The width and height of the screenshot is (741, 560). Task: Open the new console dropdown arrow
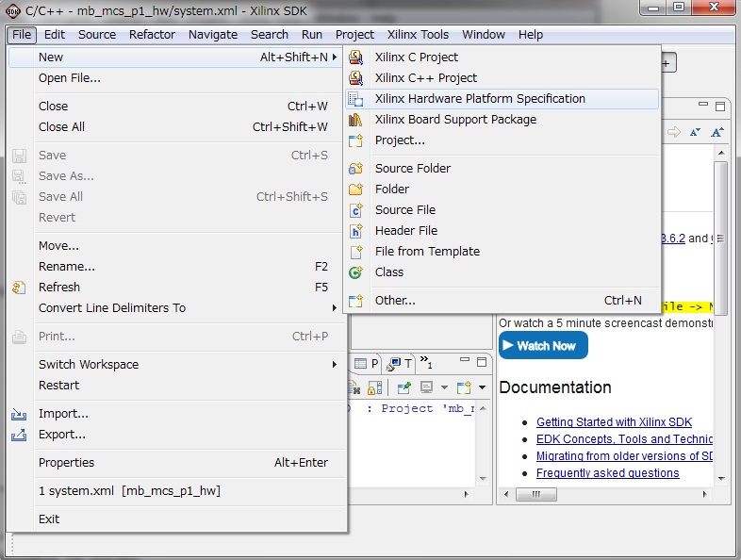(482, 388)
